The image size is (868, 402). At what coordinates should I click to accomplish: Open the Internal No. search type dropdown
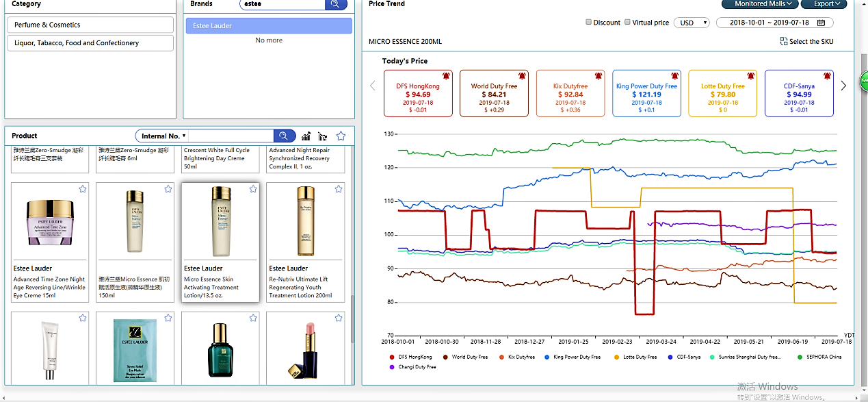163,136
